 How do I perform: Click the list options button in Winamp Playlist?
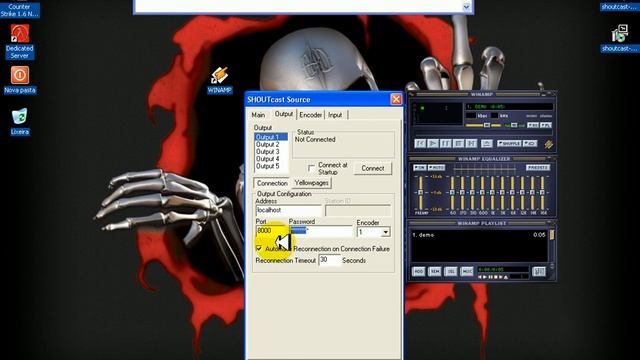point(539,271)
